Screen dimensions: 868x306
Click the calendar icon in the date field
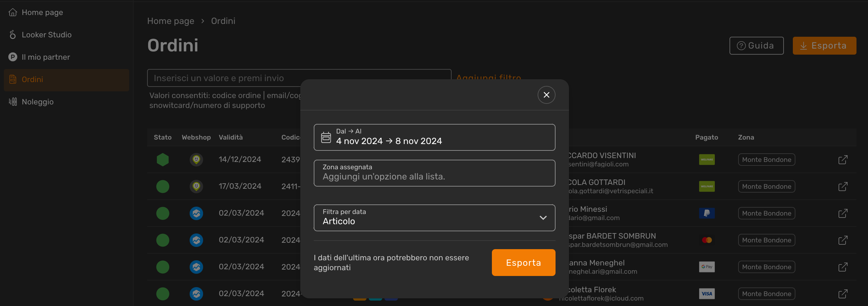[x=326, y=137]
